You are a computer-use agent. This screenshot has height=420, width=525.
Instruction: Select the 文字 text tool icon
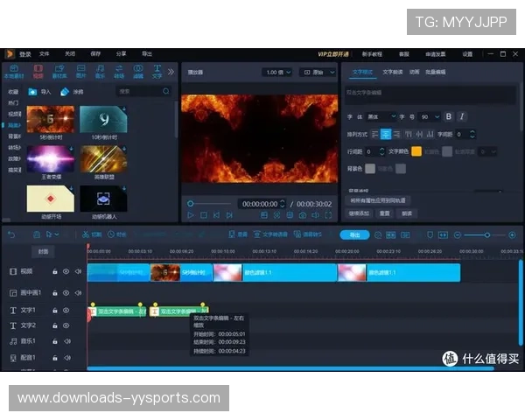(157, 70)
